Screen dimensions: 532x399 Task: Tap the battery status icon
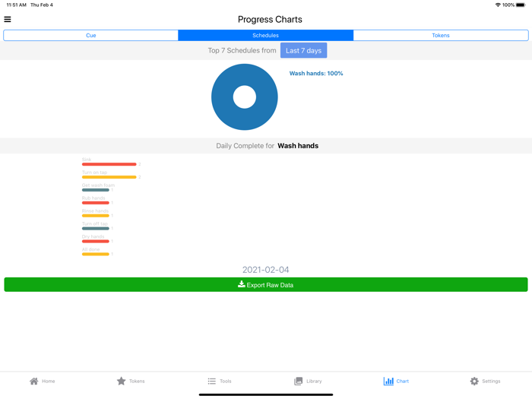point(521,5)
